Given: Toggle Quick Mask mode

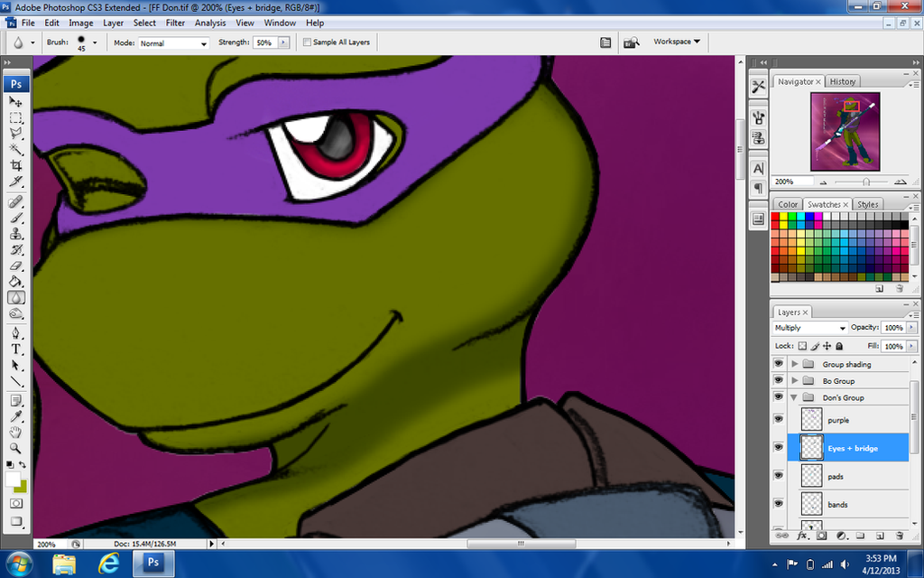Looking at the screenshot, I should click(x=16, y=504).
